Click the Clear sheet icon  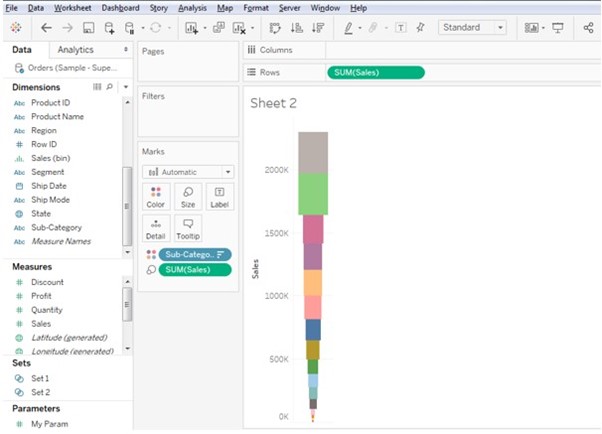239,28
